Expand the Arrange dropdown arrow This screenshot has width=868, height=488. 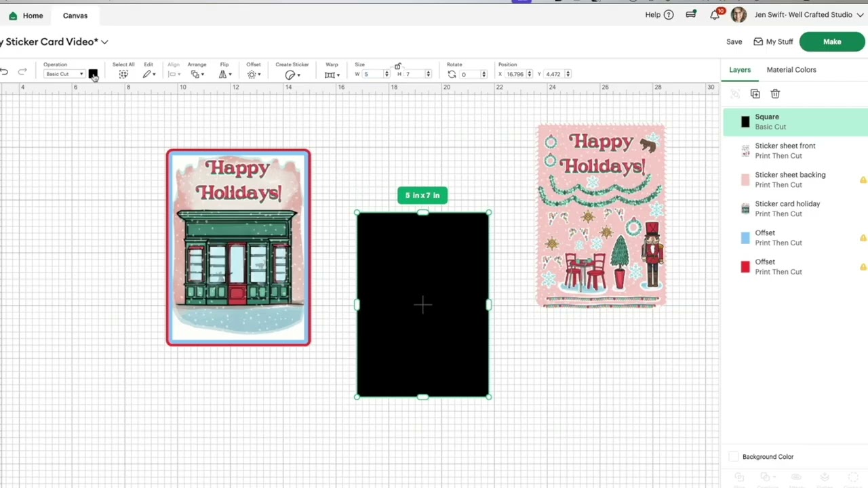202,75
